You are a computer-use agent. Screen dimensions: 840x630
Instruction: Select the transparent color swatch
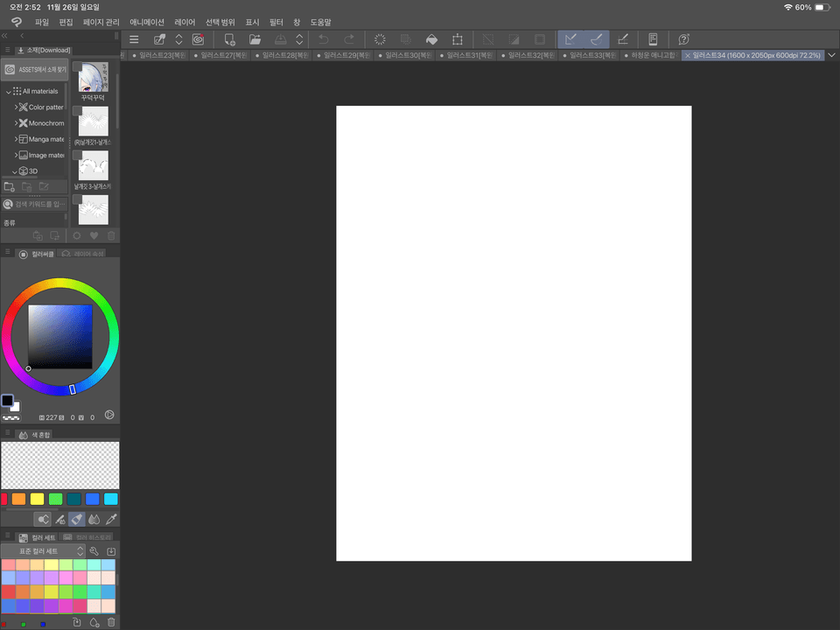pos(10,418)
